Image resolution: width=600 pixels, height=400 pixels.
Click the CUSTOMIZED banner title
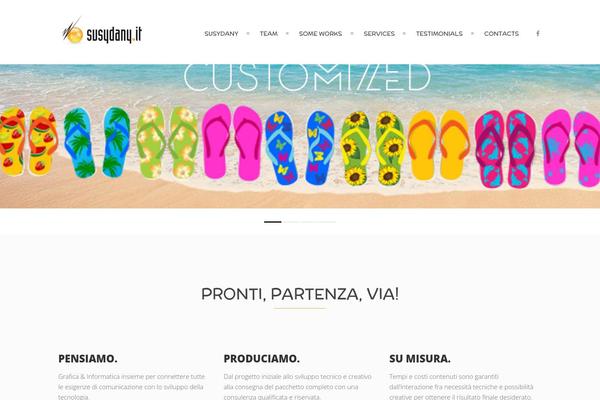click(x=307, y=78)
